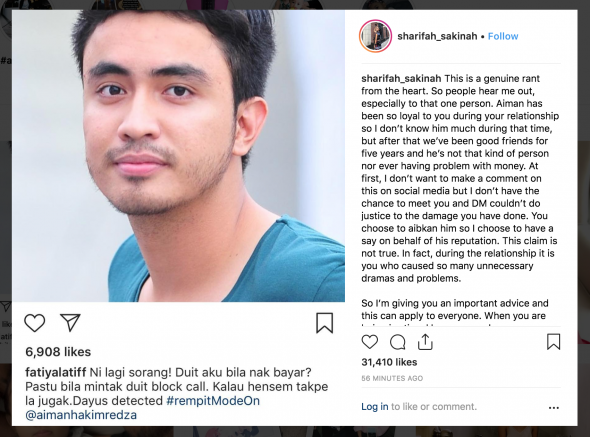
Task: Open the sharifah_sakinah username in header
Action: (x=437, y=36)
